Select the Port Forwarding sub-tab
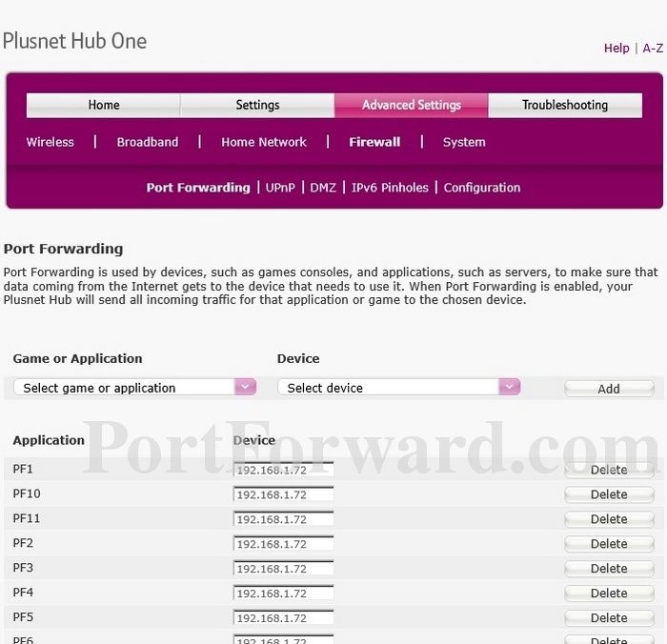Viewport: 667px width, 644px height. tap(198, 188)
